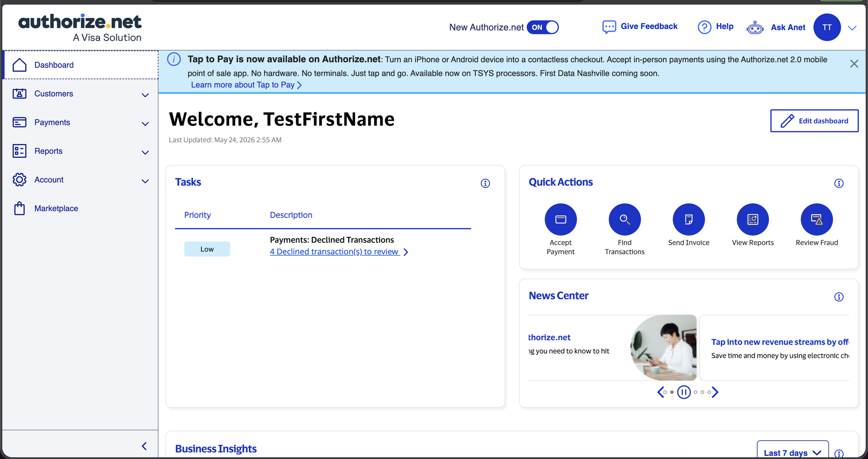Click the Reports sidebar icon
Screen dimensions: 868x459
coord(20,151)
